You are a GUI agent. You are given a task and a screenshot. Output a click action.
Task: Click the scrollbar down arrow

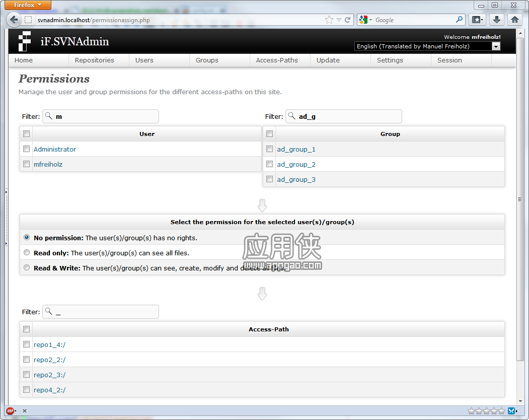(520, 401)
